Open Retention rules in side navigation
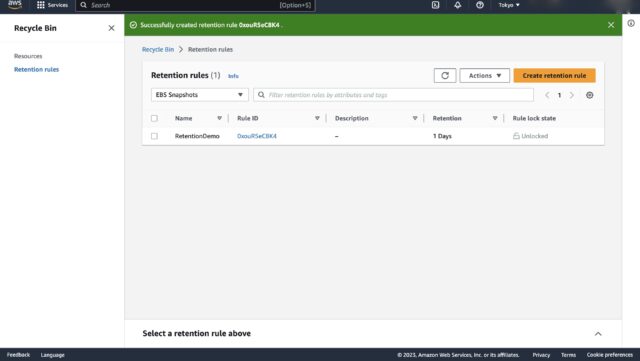Viewport: 640px width, 361px height. pyautogui.click(x=36, y=69)
